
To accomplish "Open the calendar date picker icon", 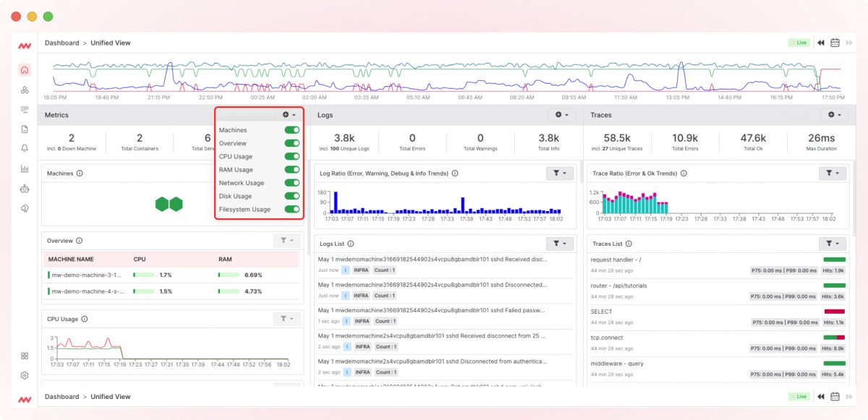I will pos(835,43).
